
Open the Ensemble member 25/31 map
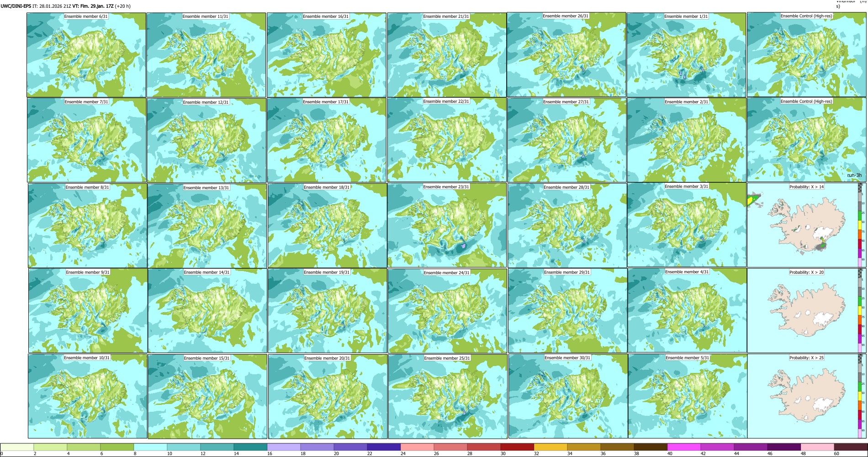448,397
